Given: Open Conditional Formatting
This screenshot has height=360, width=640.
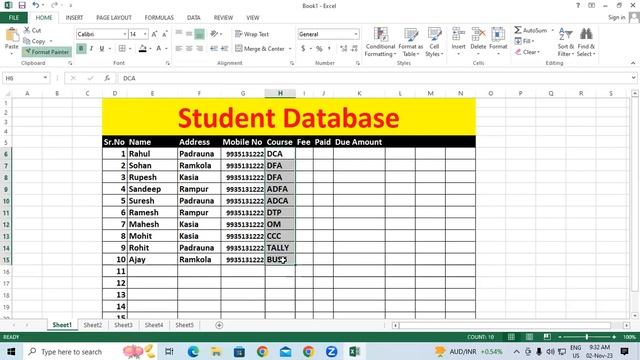Looking at the screenshot, I should (x=380, y=42).
